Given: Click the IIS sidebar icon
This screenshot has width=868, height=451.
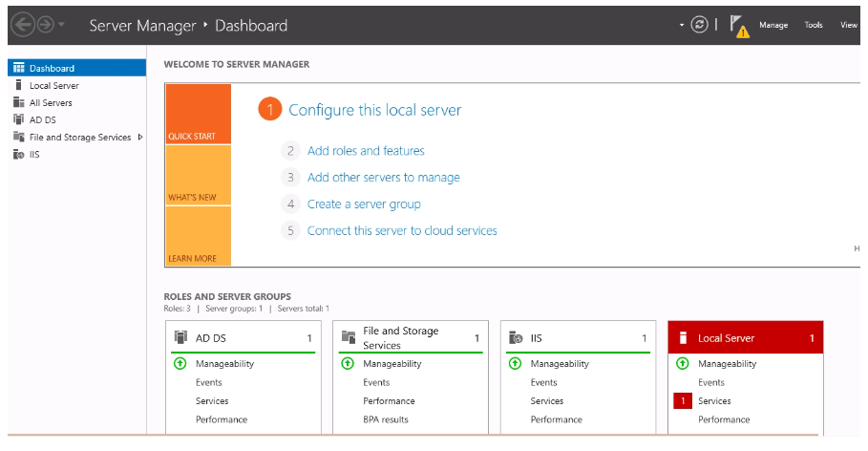Looking at the screenshot, I should [19, 154].
